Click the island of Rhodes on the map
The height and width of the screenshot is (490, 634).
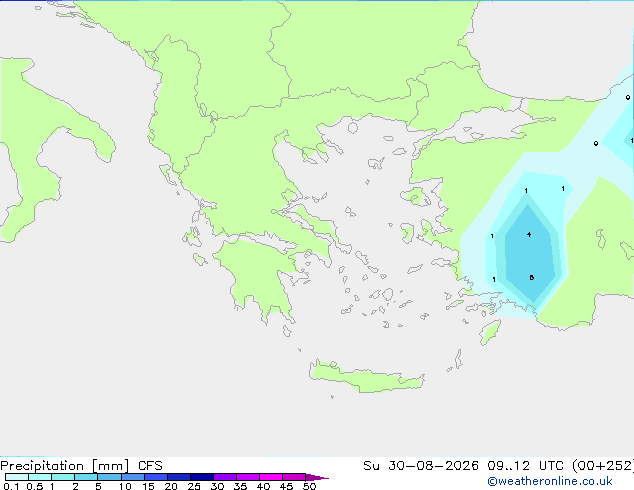[490, 332]
